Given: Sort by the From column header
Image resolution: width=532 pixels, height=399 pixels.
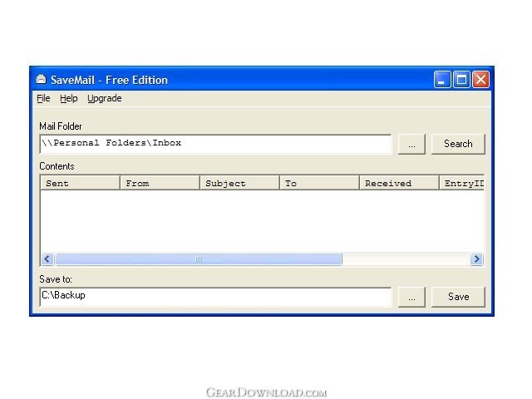Looking at the screenshot, I should (160, 183).
